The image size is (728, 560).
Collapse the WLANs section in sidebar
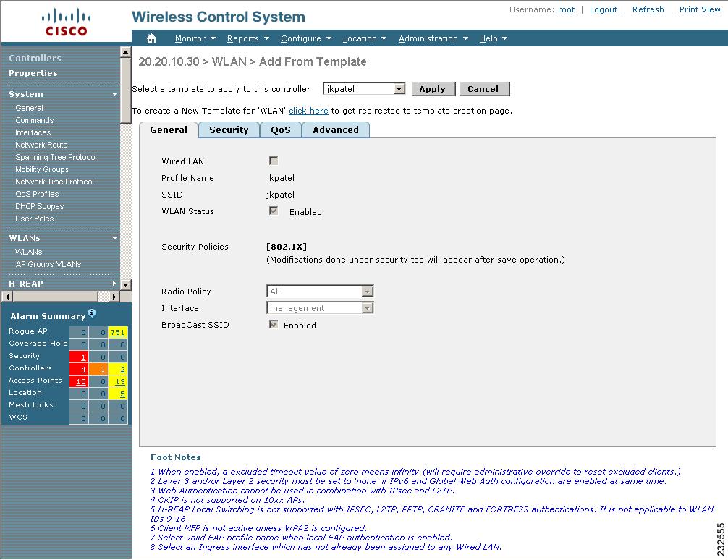click(x=114, y=238)
